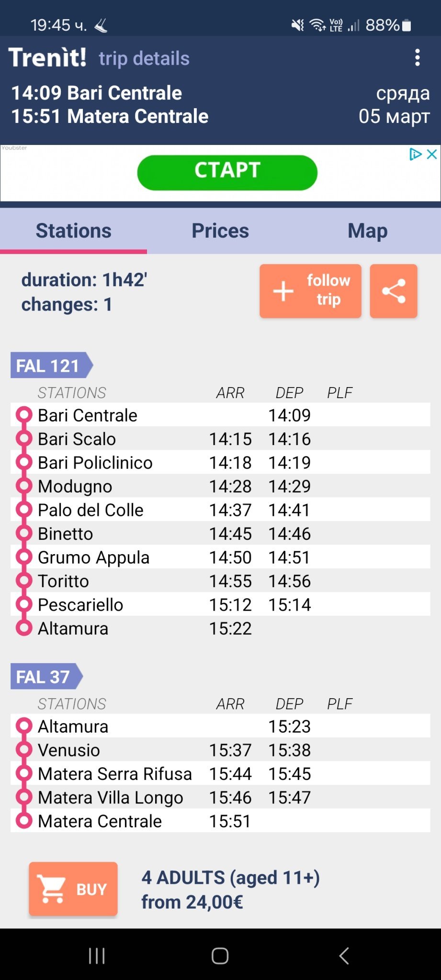Open the recent apps button
Screen dimensions: 441x980
[x=97, y=956]
